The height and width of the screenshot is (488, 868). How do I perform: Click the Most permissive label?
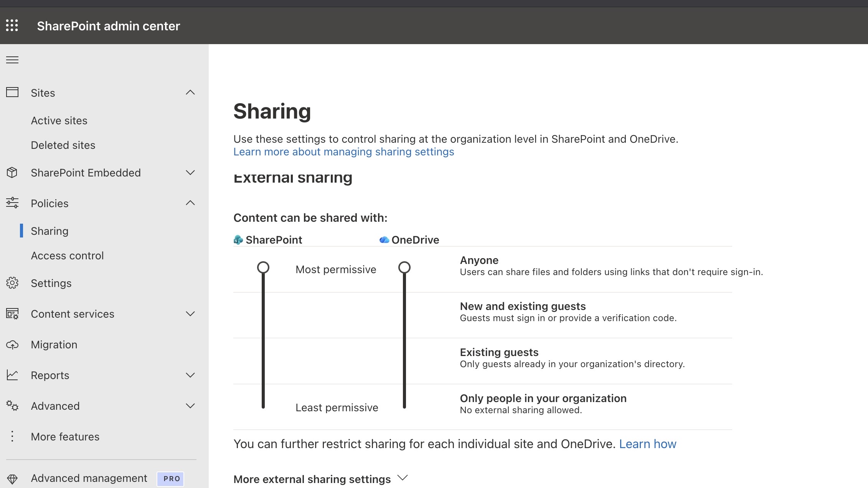pyautogui.click(x=336, y=270)
